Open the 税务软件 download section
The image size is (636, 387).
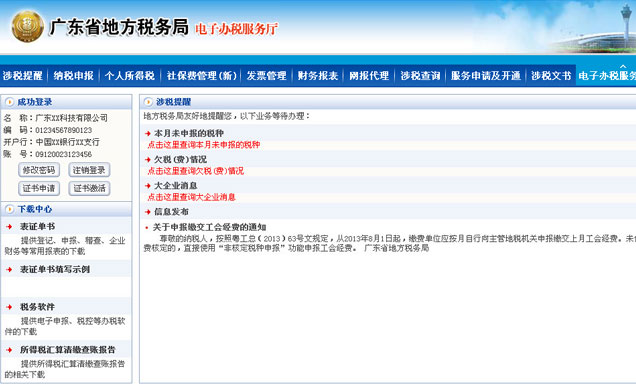tap(37, 307)
